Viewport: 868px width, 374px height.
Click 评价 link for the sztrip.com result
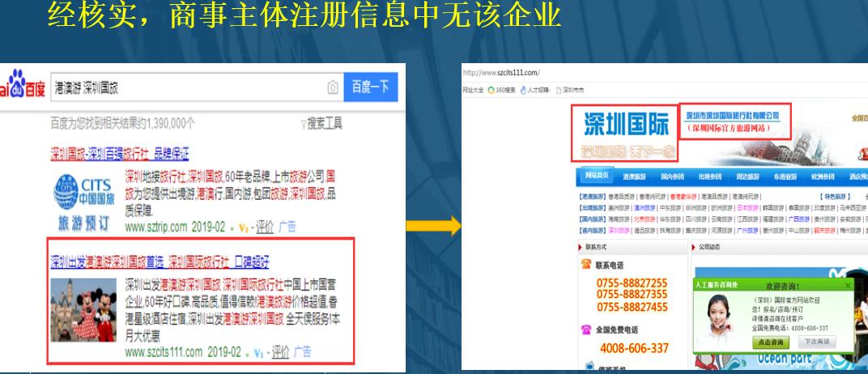(x=265, y=227)
